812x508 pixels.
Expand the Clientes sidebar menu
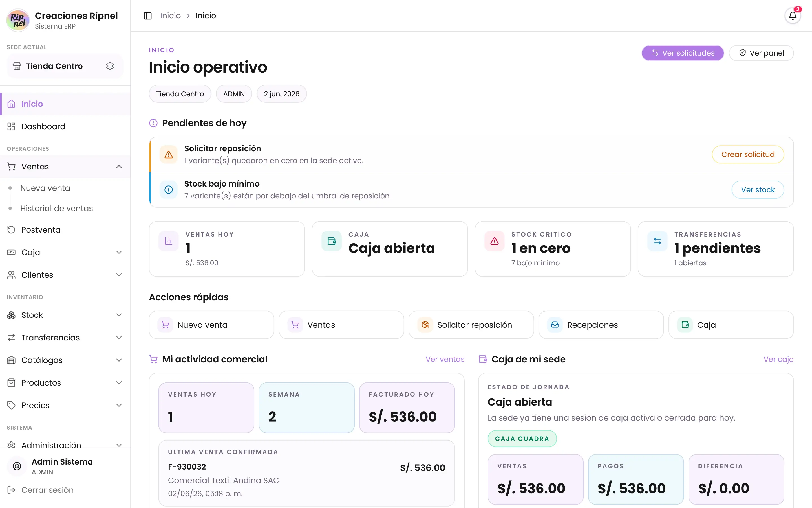tap(119, 275)
